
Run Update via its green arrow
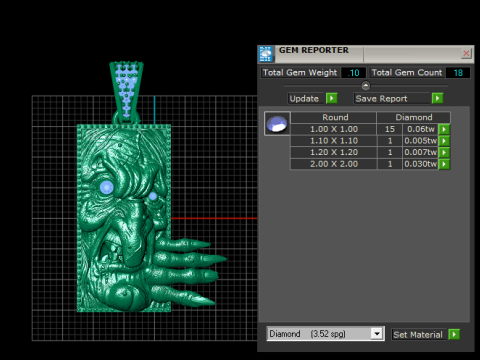[x=331, y=99]
